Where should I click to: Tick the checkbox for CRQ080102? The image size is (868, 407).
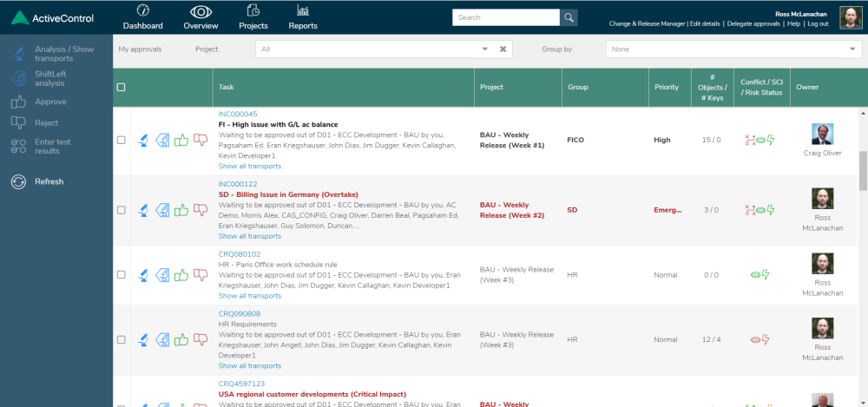pyautogui.click(x=122, y=274)
